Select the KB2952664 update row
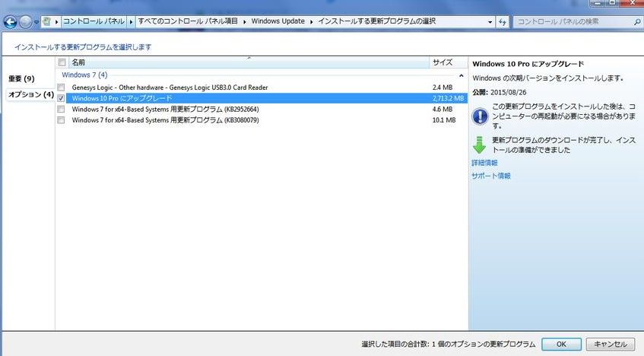644x356 pixels. (262, 110)
